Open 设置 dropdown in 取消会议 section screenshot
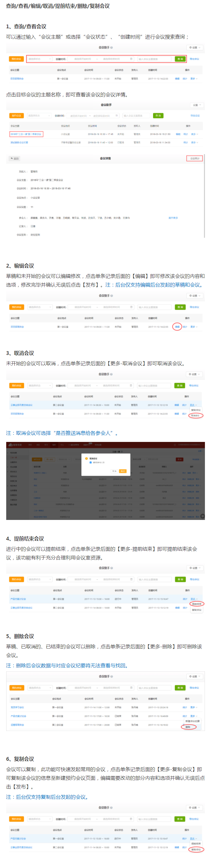 194,374
